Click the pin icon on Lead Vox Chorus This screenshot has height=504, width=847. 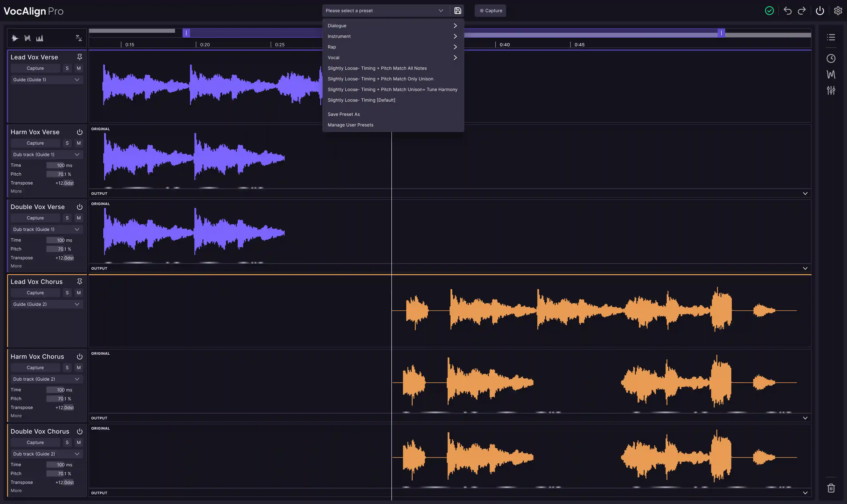[80, 281]
